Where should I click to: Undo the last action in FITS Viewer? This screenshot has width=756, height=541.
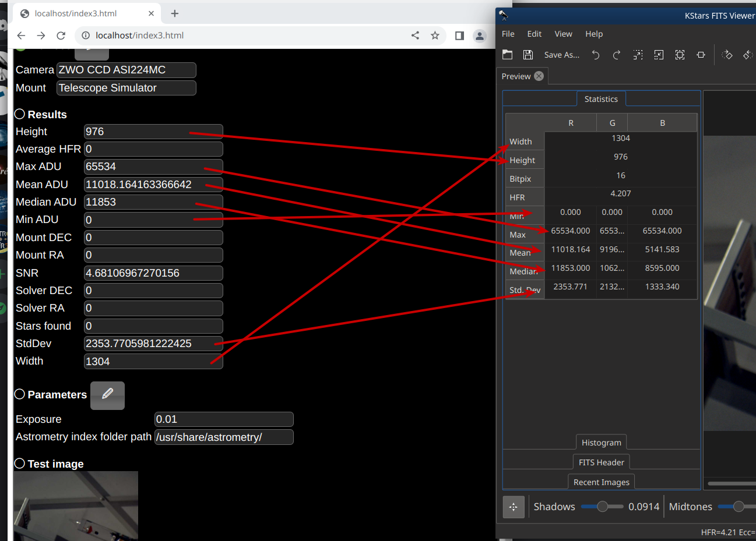pos(596,55)
